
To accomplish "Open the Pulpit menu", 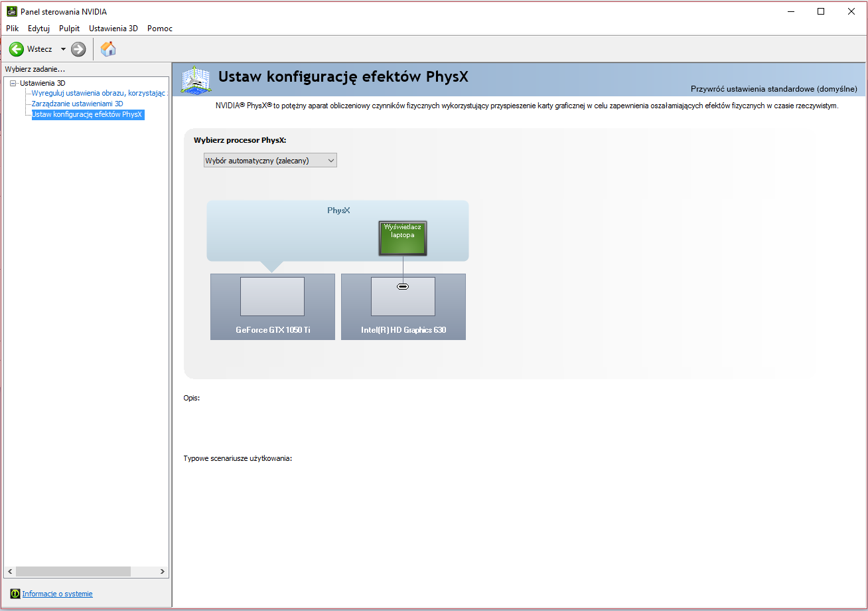I will tap(70, 29).
